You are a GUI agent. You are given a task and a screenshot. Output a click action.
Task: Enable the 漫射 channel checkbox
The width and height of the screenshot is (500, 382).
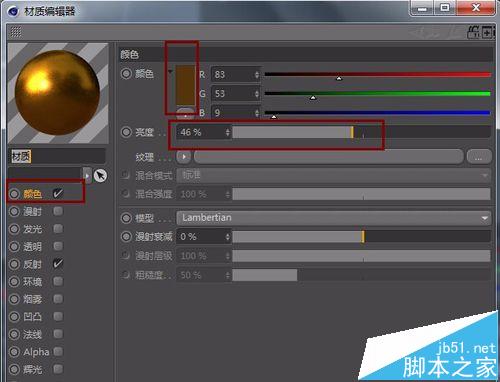pyautogui.click(x=58, y=211)
